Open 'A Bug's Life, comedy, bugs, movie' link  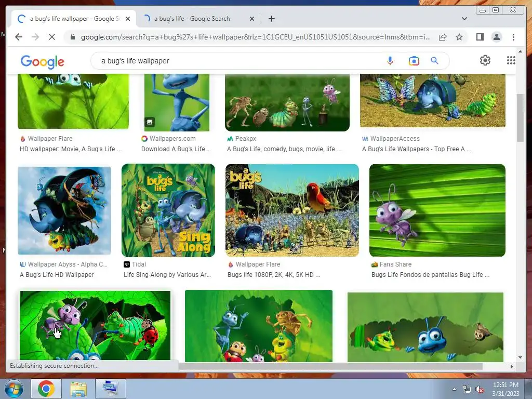coord(284,149)
